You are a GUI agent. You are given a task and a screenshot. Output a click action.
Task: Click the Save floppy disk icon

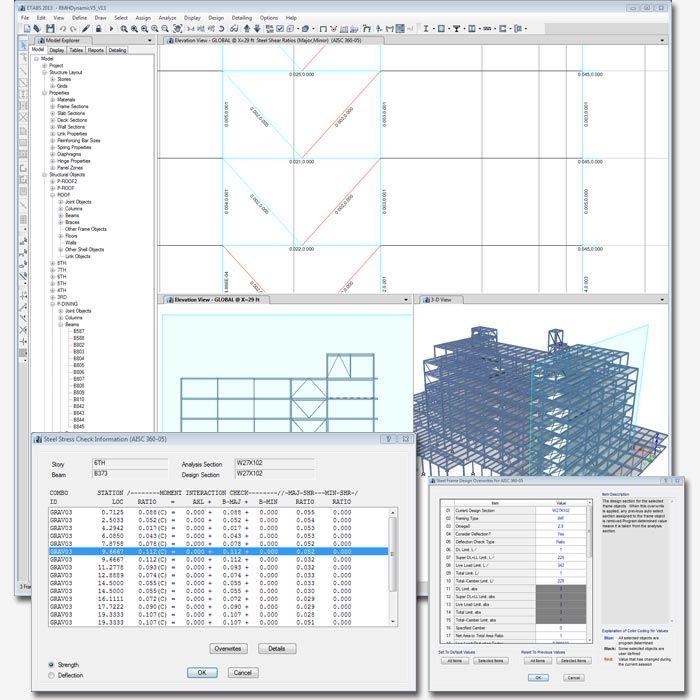pos(50,29)
